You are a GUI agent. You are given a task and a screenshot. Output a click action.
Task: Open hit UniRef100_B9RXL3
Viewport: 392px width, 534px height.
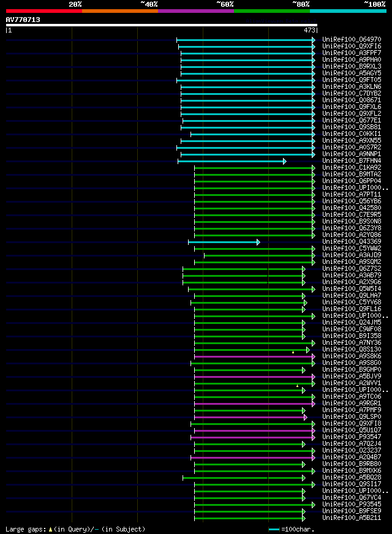coord(352,66)
